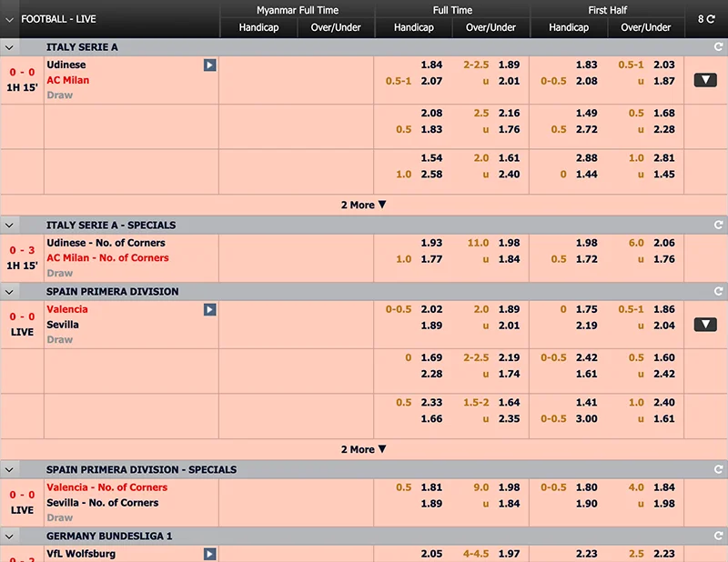Select VfL Wolfsburg full-time handicap odds 2.05
Viewport: 728px width, 562px height.
click(431, 554)
